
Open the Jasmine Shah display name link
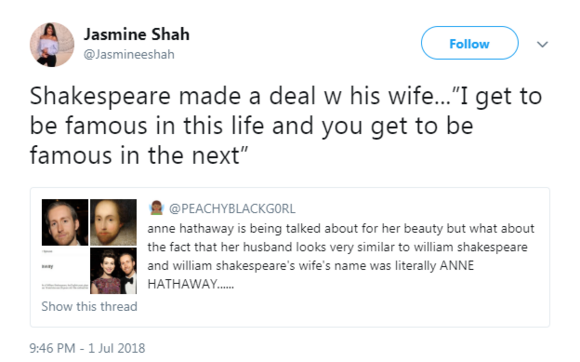pyautogui.click(x=136, y=34)
